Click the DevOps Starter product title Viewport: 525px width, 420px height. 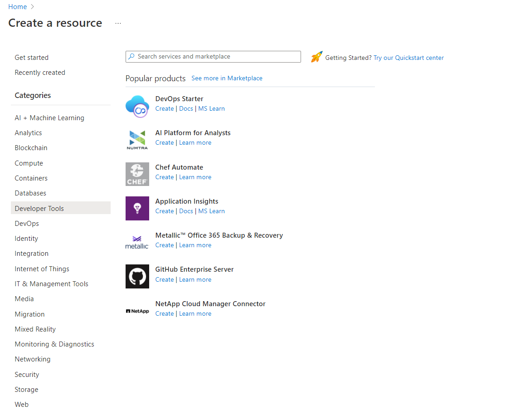[179, 99]
